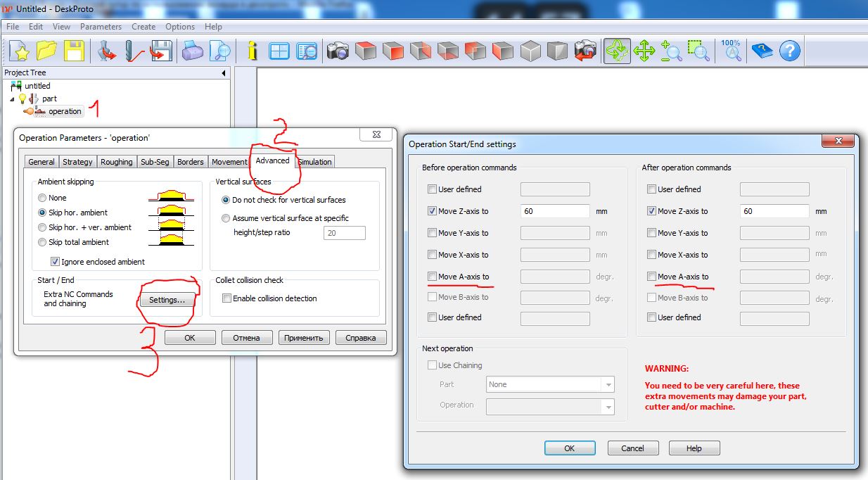868x480 pixels.
Task: Click After-operation Move Z-axis value field
Action: click(773, 211)
